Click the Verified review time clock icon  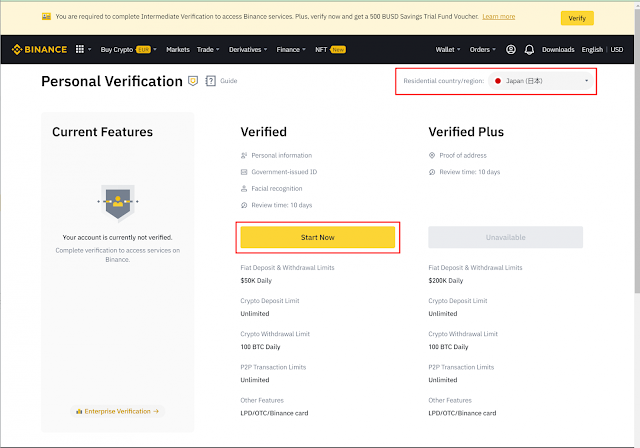point(244,205)
